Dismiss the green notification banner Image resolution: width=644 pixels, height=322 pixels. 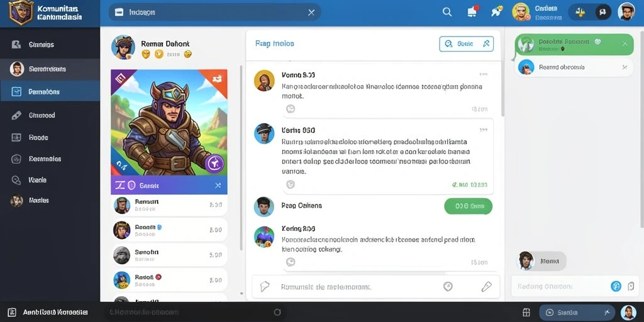(x=625, y=43)
